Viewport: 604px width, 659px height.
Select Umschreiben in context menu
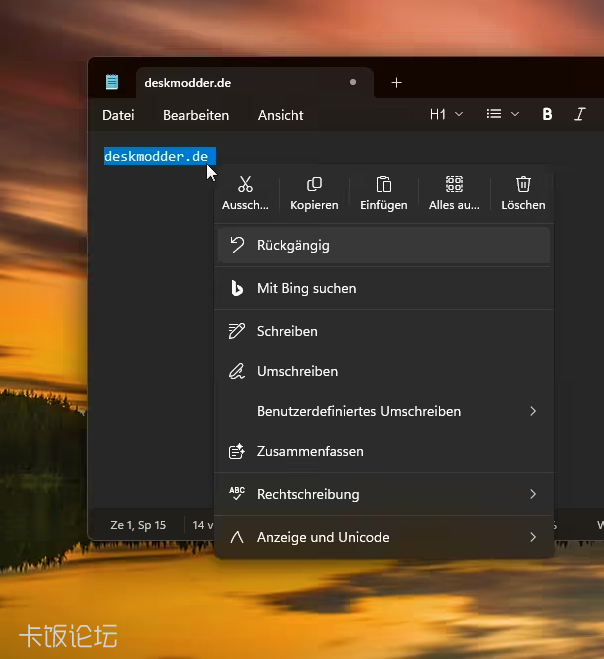tap(384, 372)
